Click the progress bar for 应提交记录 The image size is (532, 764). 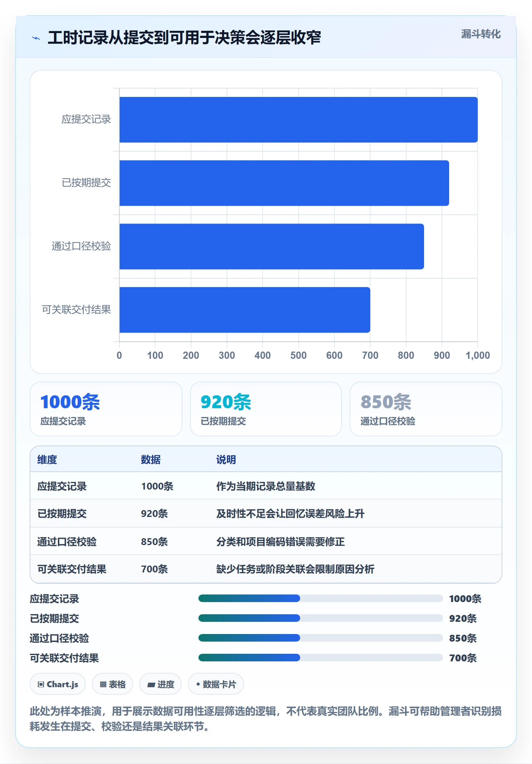click(320, 599)
